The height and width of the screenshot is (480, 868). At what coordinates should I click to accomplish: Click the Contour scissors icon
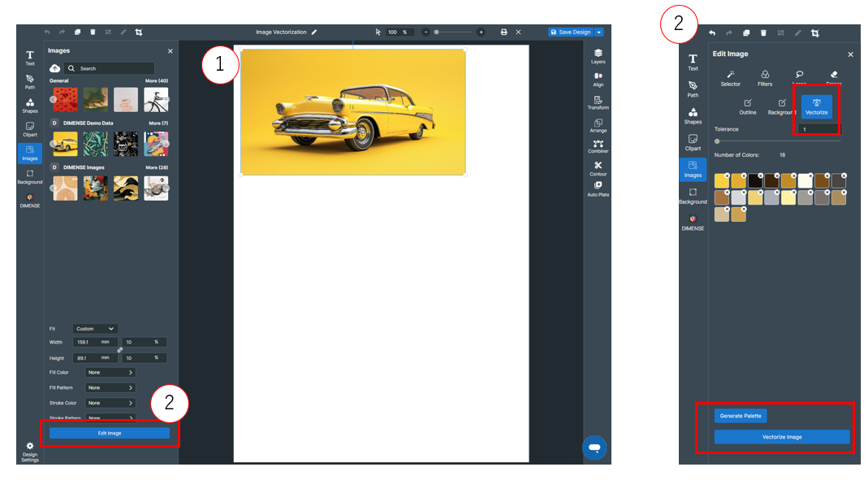point(598,166)
